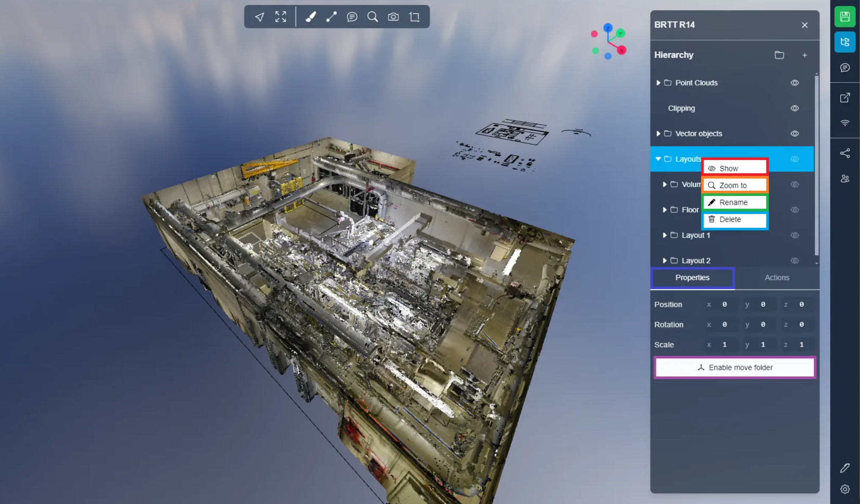Image resolution: width=860 pixels, height=504 pixels.
Task: Select the crop clipping tool
Action: click(x=414, y=17)
